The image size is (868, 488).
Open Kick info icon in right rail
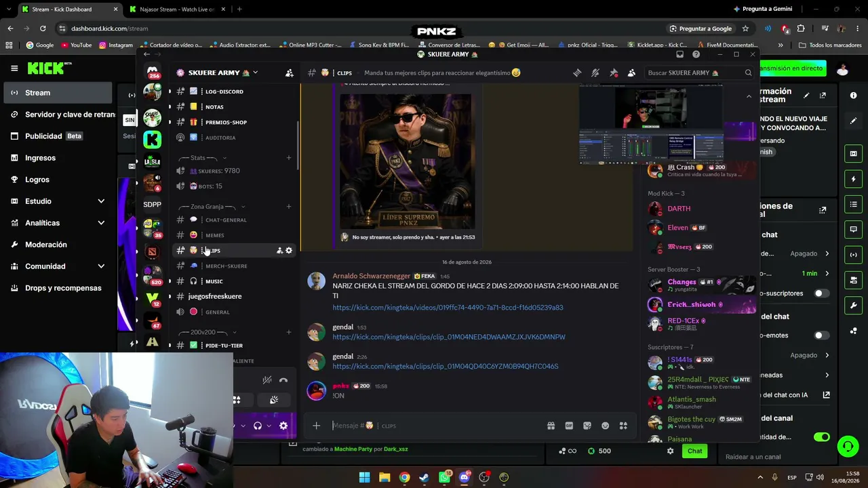(853, 96)
